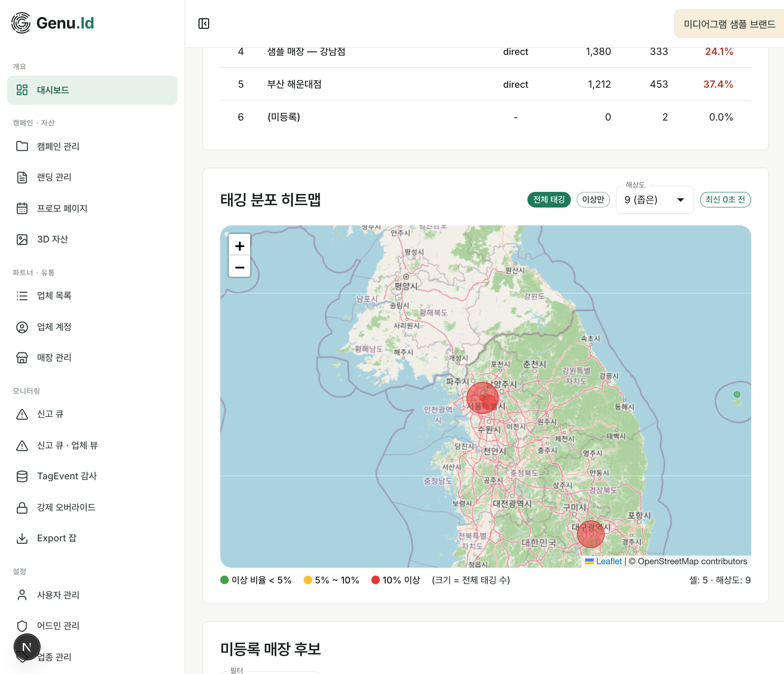
Task: Click the 3D 자산 image icon
Action: click(x=22, y=239)
